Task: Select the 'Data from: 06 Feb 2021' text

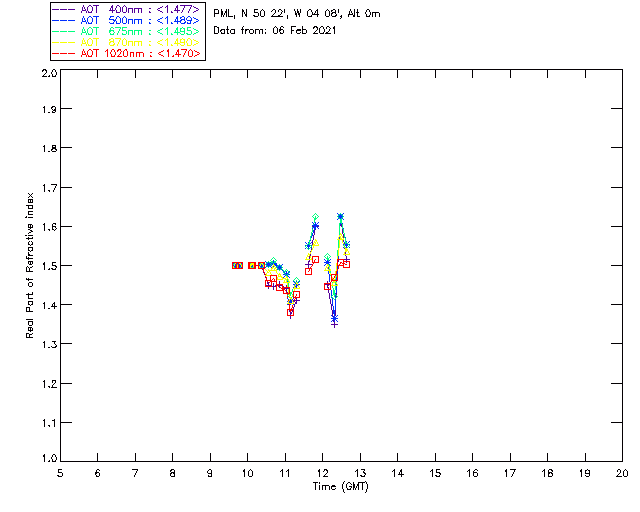Action: [x=275, y=30]
